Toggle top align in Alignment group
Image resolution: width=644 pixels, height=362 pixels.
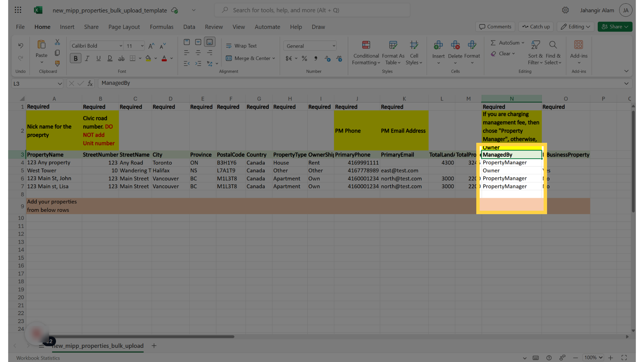coord(187,42)
